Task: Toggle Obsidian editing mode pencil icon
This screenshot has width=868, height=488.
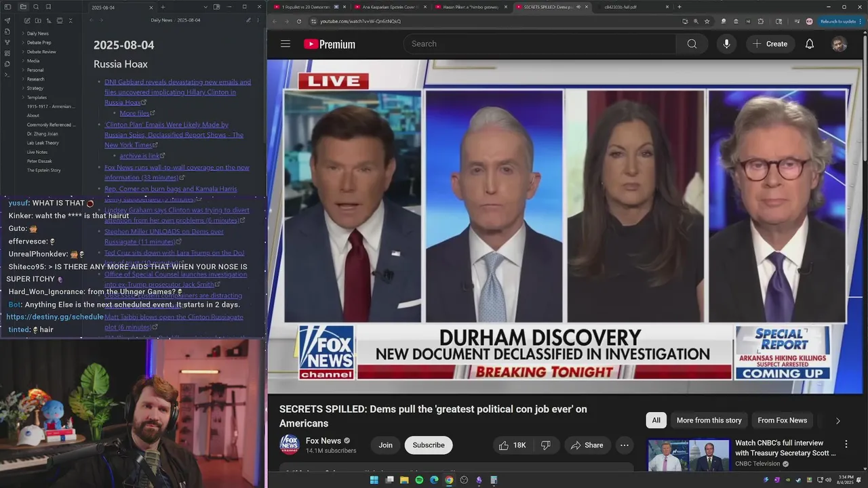Action: point(248,20)
